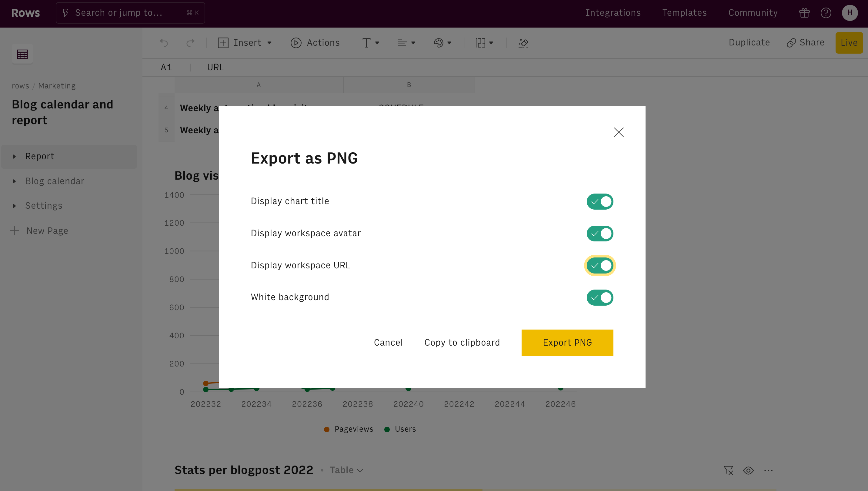This screenshot has height=491, width=868.
Task: Click the clear filter icon
Action: (x=728, y=470)
